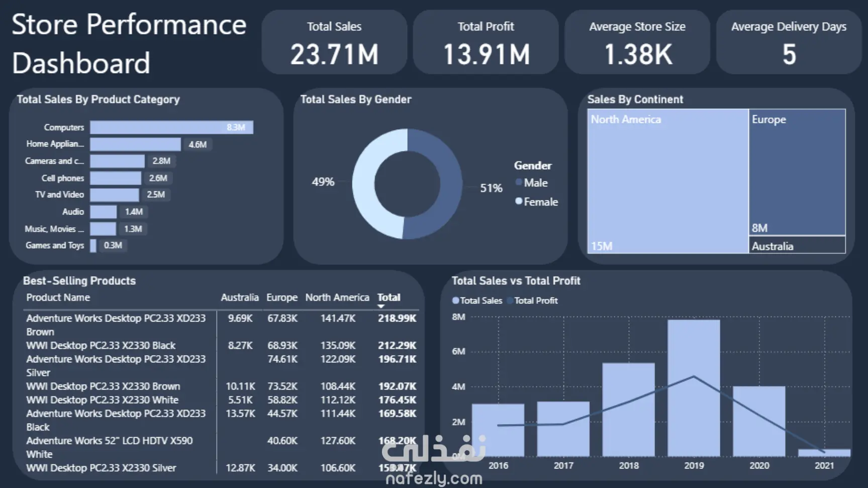Open the Total Sales KPI card
The image size is (868, 488).
[334, 42]
